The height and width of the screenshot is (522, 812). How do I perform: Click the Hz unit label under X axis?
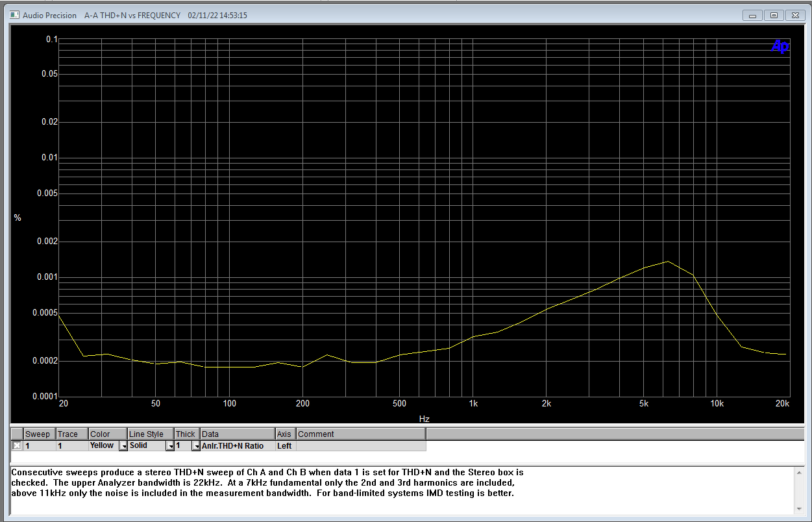coord(424,419)
